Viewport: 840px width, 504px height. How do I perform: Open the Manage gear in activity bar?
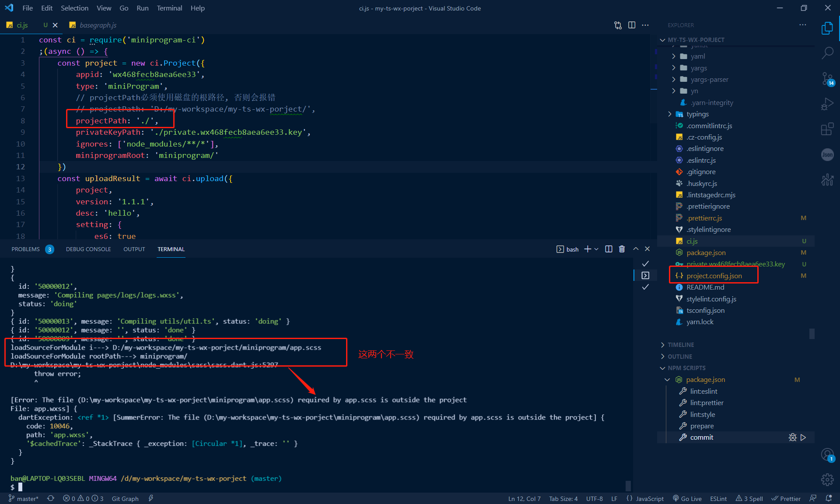pos(827,479)
